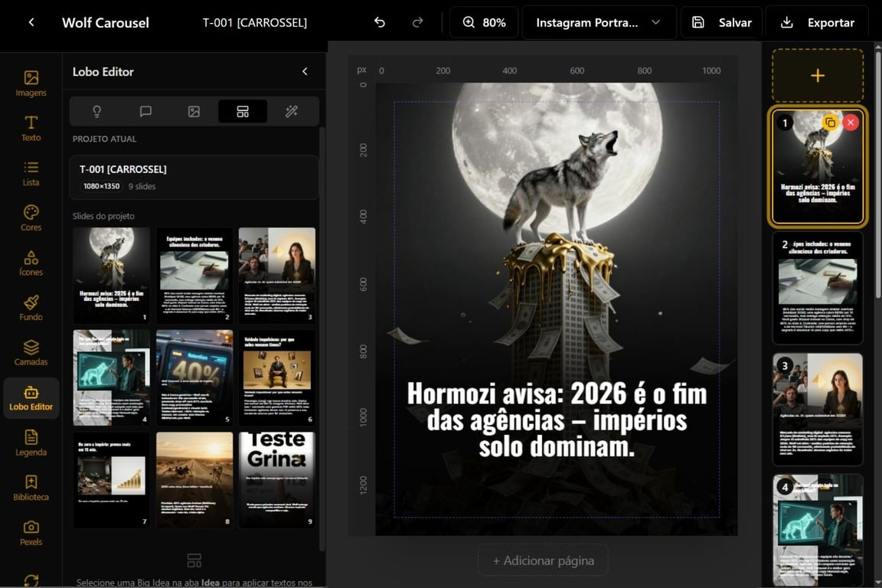Viewport: 882px width, 588px height.
Task: Open the Imagens sidebar tool
Action: (31, 83)
